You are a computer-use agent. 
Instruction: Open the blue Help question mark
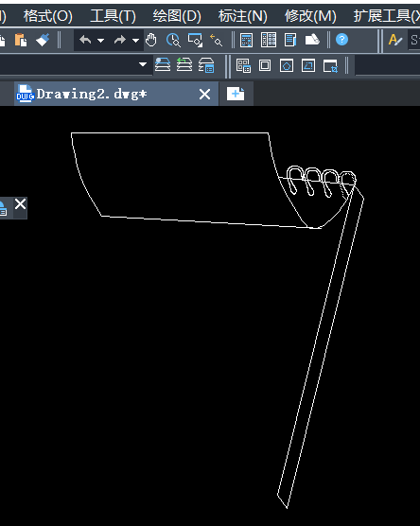coord(341,40)
